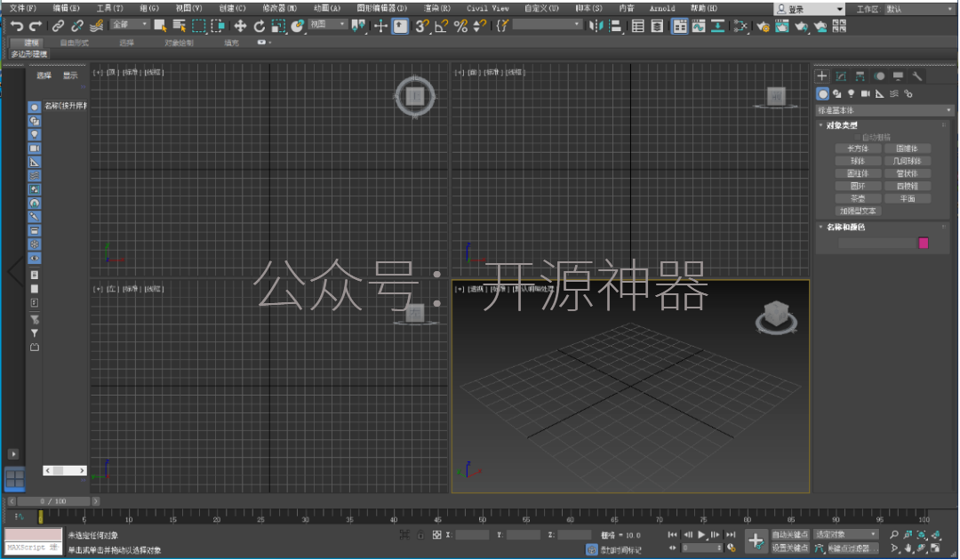Open the Rendered Frame Window
Screen dimensions: 960x560
point(782,26)
